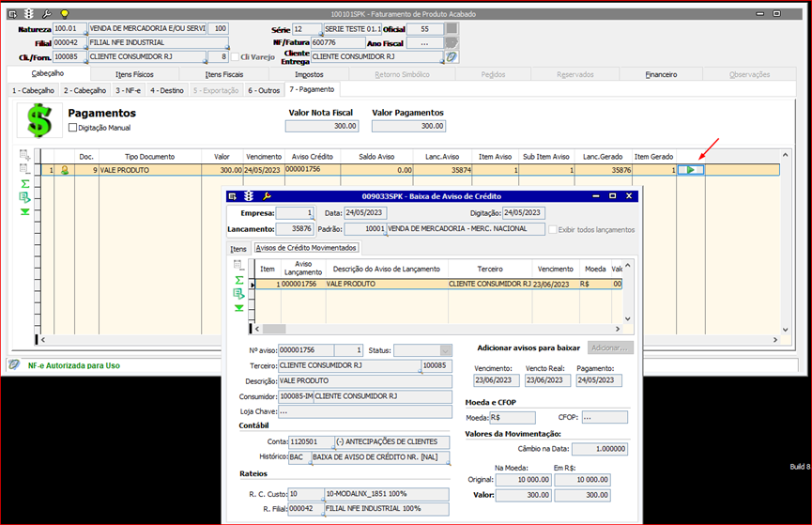
Task: Click the wrench icon in main title bar
Action: coord(46,15)
